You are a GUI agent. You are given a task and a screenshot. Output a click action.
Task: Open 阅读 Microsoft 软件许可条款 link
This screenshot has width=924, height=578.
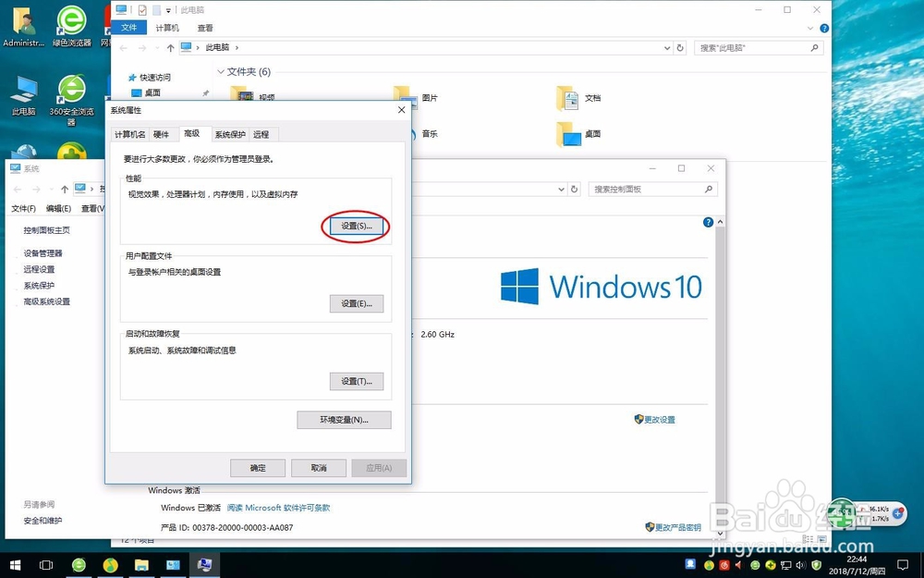(x=279, y=508)
